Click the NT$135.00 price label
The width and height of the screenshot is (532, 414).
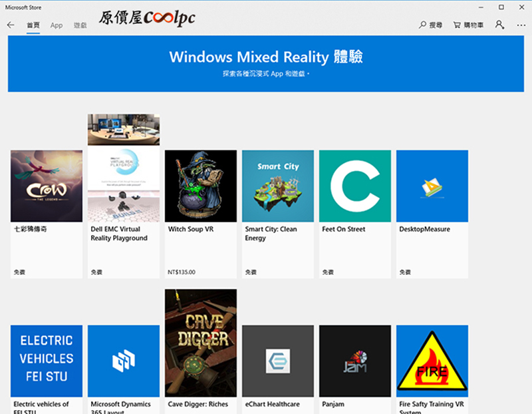tap(182, 272)
